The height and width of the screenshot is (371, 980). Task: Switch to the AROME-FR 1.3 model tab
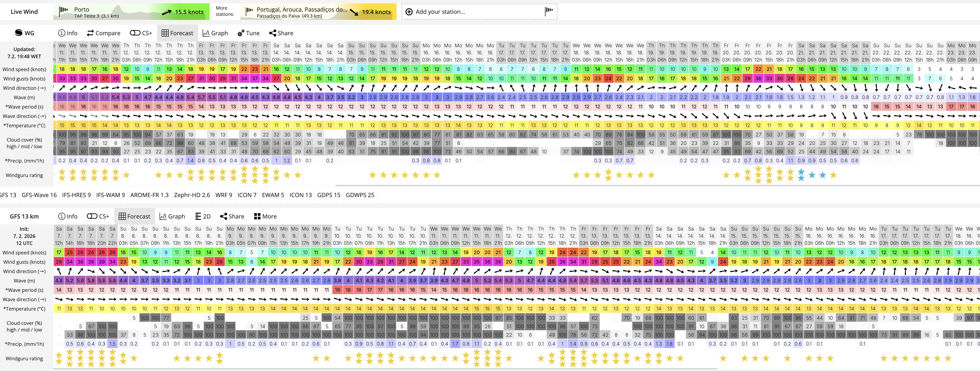pyautogui.click(x=149, y=195)
